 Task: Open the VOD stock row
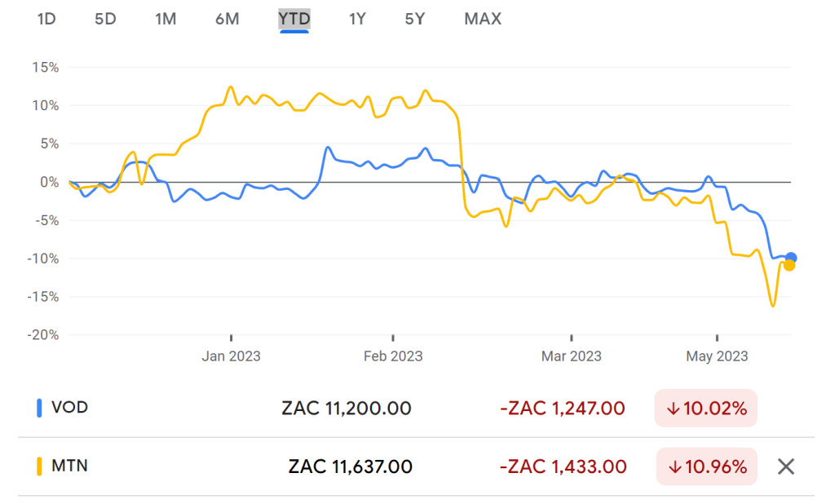pos(416,408)
